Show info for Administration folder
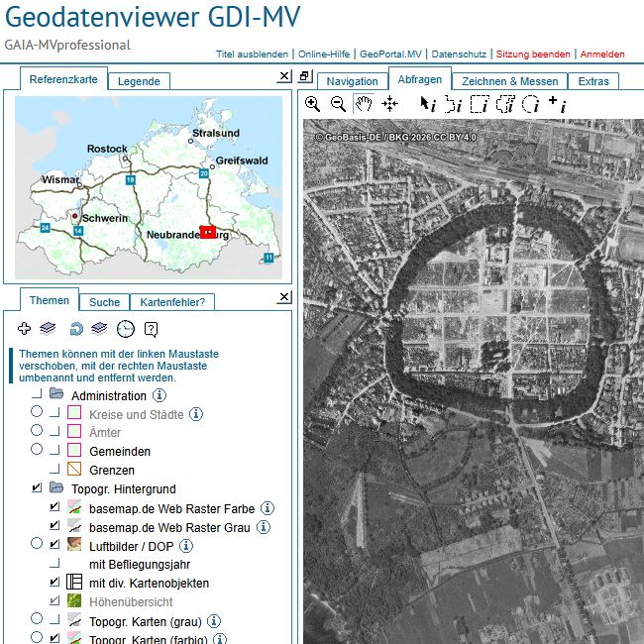Image resolution: width=644 pixels, height=644 pixels. pyautogui.click(x=160, y=395)
